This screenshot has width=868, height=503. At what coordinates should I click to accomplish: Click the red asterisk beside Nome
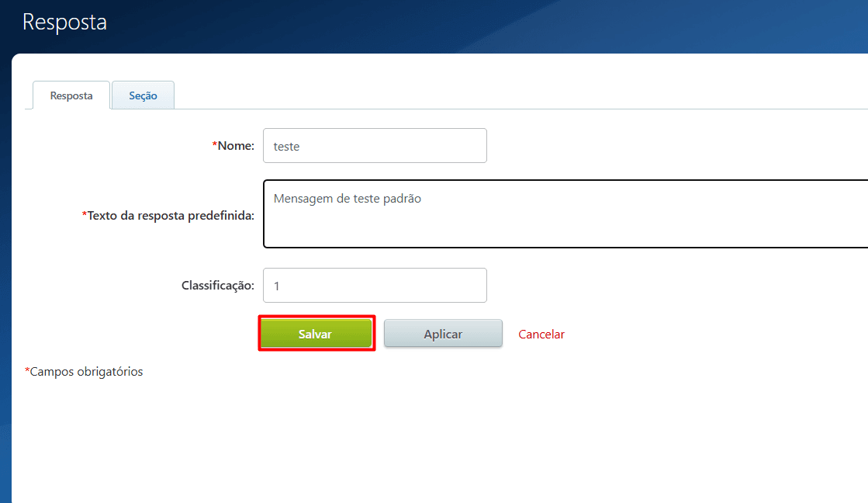(214, 145)
